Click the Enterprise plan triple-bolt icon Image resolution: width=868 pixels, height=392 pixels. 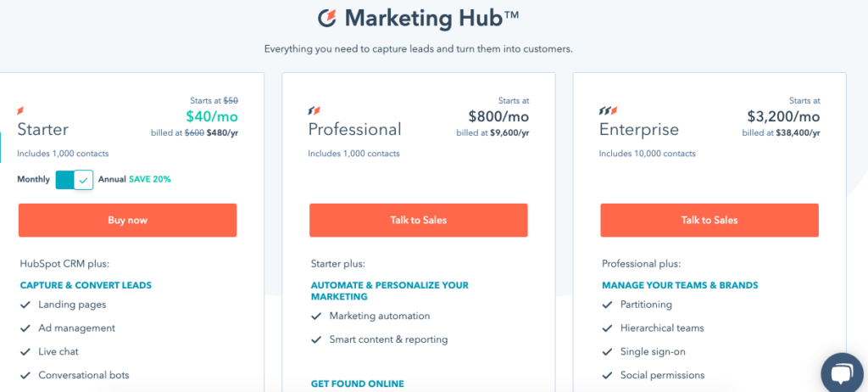click(609, 111)
